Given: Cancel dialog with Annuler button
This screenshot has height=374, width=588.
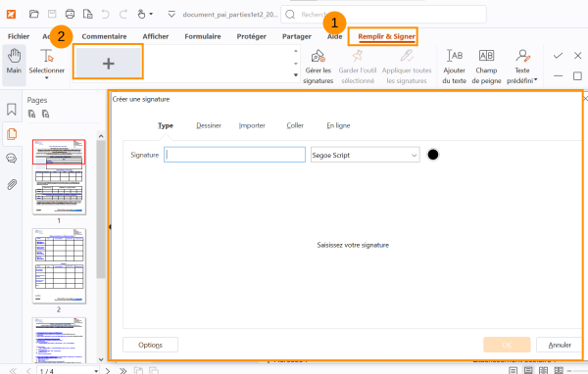Looking at the screenshot, I should (x=560, y=345).
